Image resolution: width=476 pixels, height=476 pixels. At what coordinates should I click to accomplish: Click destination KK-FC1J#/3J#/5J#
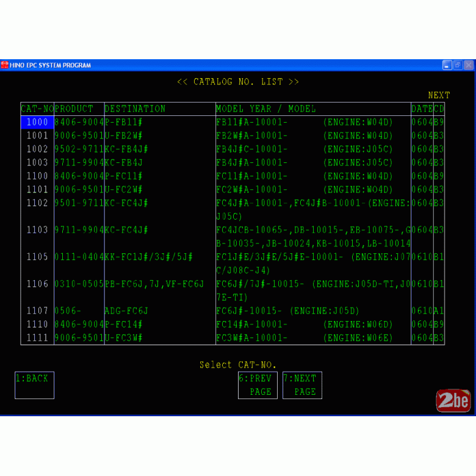click(149, 257)
